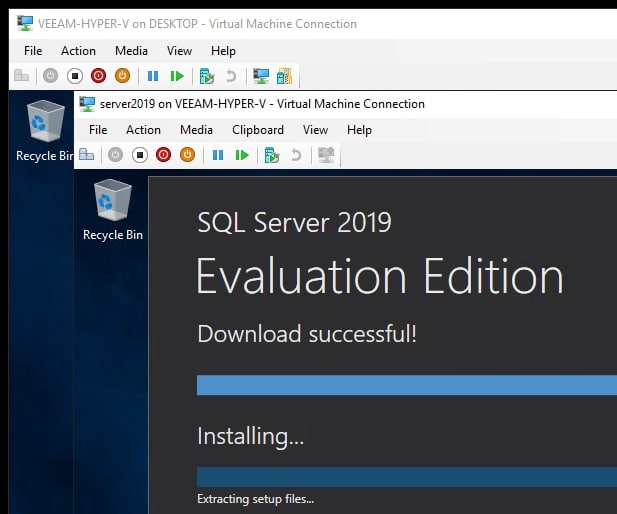The width and height of the screenshot is (617, 514).
Task: Click the download progress bar
Action: 407,385
